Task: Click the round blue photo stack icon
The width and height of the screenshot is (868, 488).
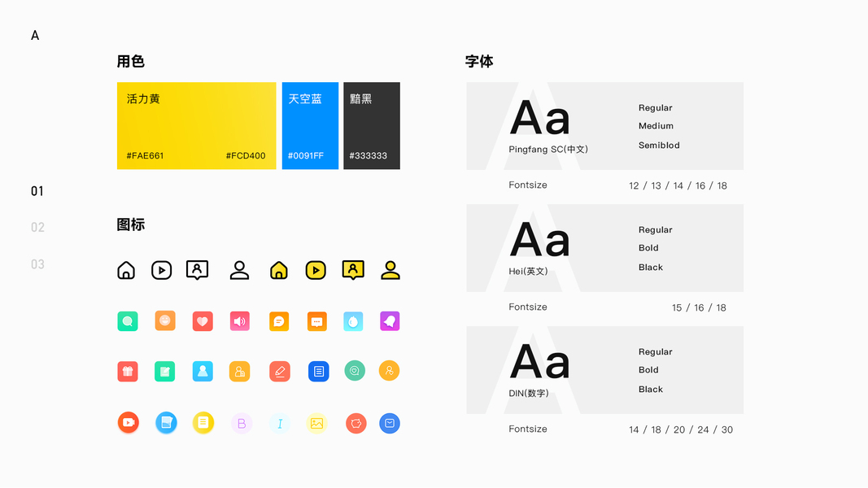Action: 166,423
